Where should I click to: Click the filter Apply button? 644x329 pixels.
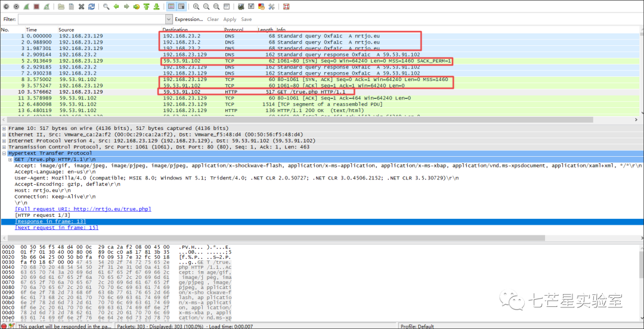[x=230, y=19]
